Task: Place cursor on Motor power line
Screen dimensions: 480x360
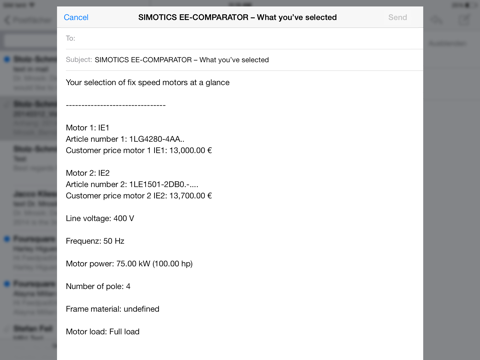Action: pyautogui.click(x=129, y=264)
